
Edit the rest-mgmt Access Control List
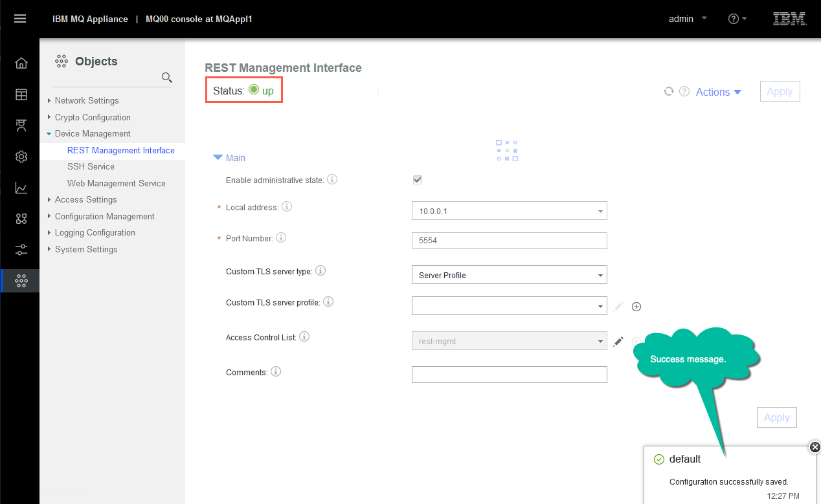click(x=619, y=341)
